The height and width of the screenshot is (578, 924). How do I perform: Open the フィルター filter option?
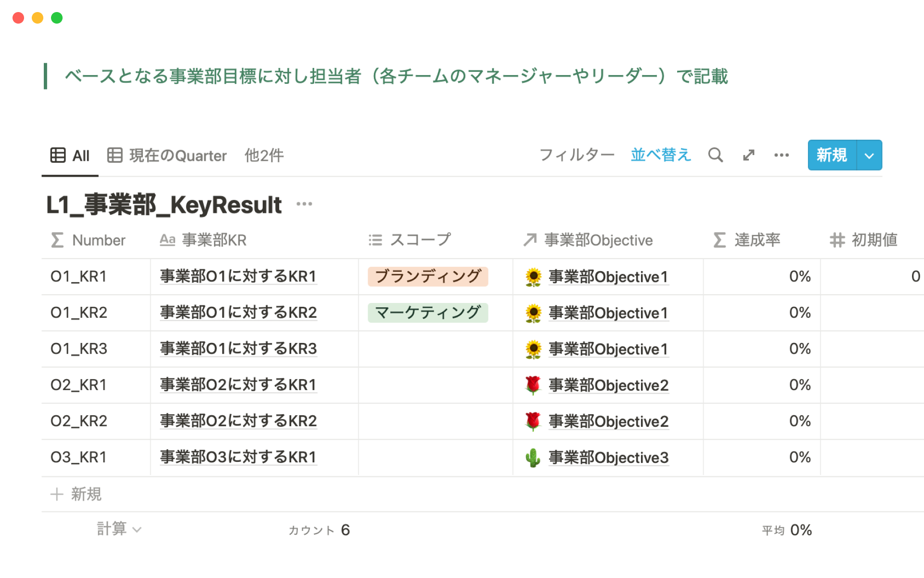(x=577, y=155)
